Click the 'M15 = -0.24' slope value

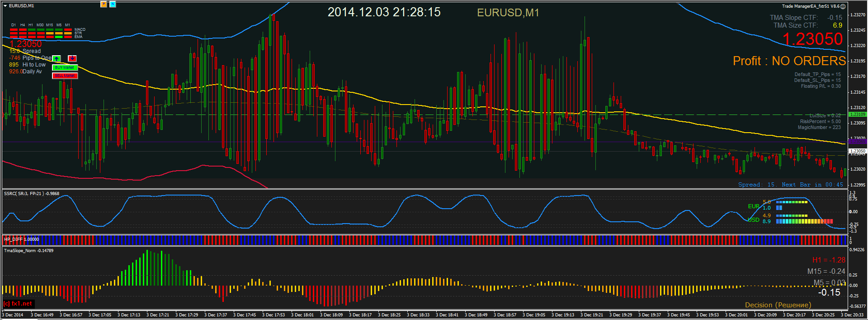826,271
